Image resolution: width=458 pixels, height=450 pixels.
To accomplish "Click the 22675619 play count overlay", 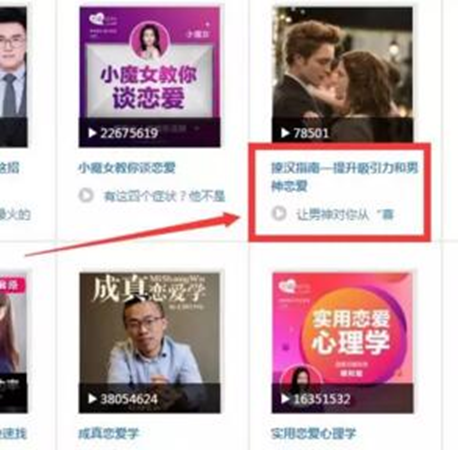I will point(129,133).
